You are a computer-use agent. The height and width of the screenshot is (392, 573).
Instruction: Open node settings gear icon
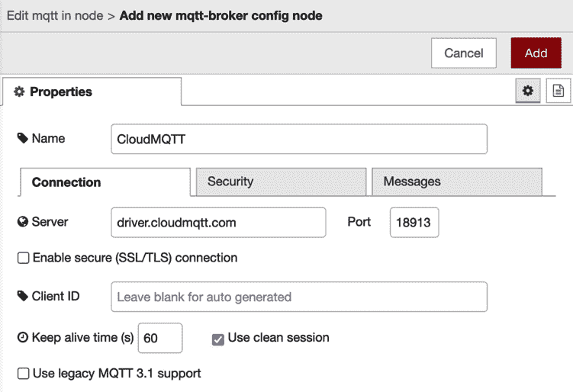pyautogui.click(x=528, y=91)
